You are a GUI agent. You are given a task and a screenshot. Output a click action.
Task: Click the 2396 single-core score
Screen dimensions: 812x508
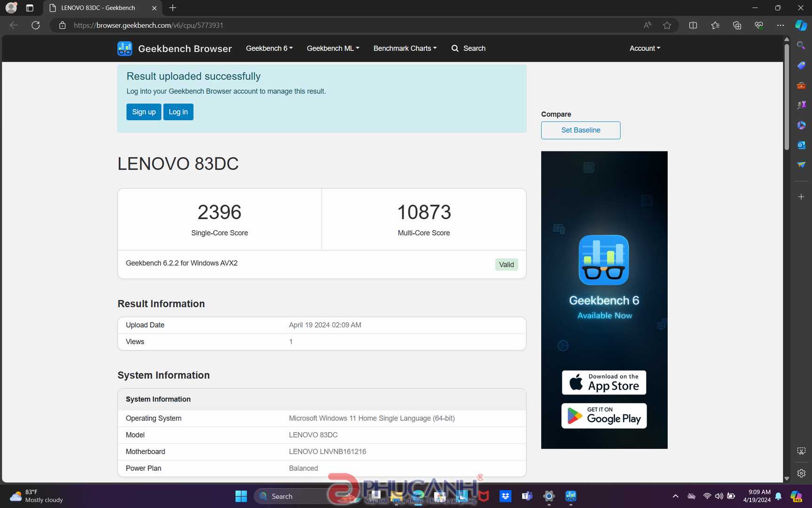tap(219, 212)
